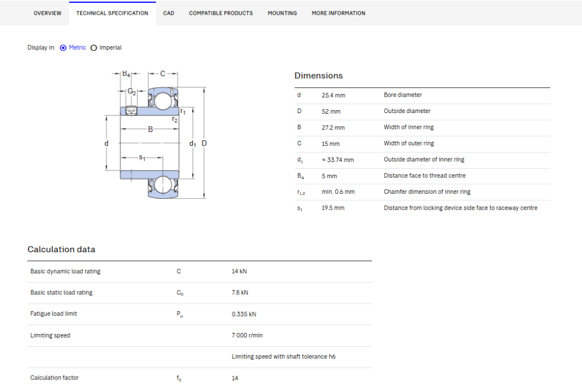The width and height of the screenshot is (582, 392).
Task: Click the C0 symbol in calculation table
Action: pos(180,293)
